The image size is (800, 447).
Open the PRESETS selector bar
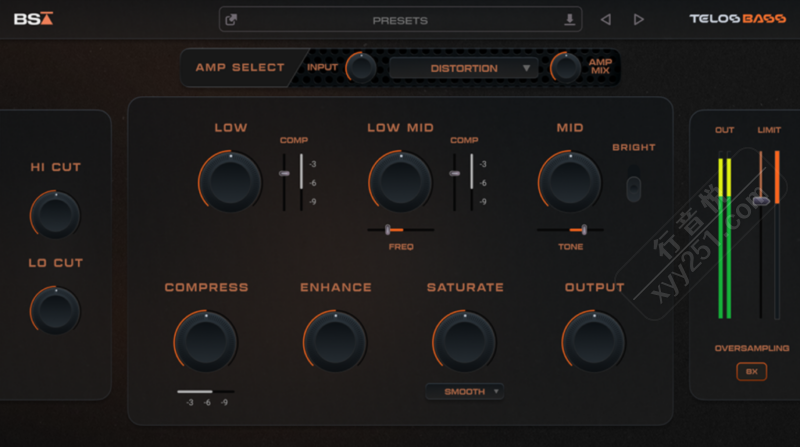point(401,20)
